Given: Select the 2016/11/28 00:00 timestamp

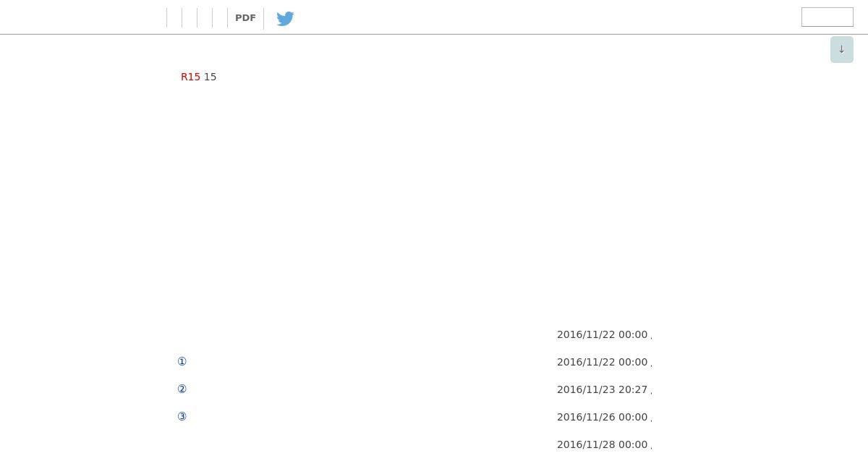Looking at the screenshot, I should click(x=602, y=444).
